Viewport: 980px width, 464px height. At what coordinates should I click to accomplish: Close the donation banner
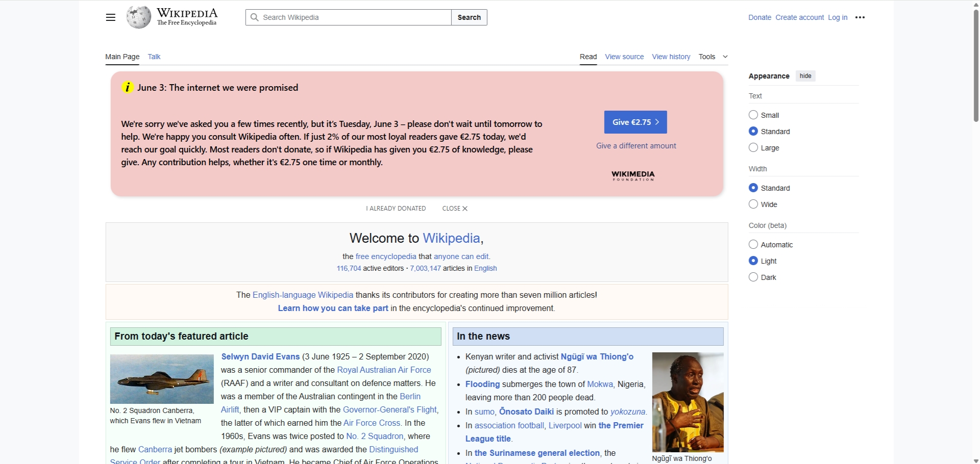point(455,209)
